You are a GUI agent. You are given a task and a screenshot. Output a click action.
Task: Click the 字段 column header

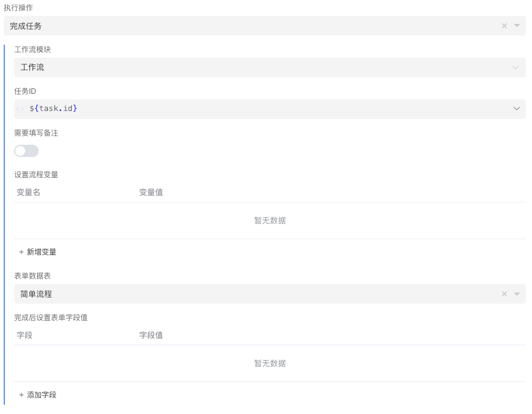point(25,335)
